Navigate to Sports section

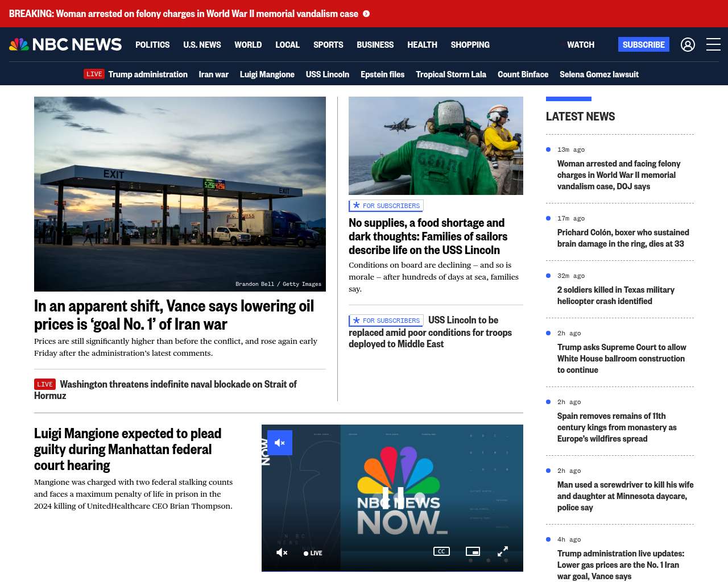coord(328,44)
